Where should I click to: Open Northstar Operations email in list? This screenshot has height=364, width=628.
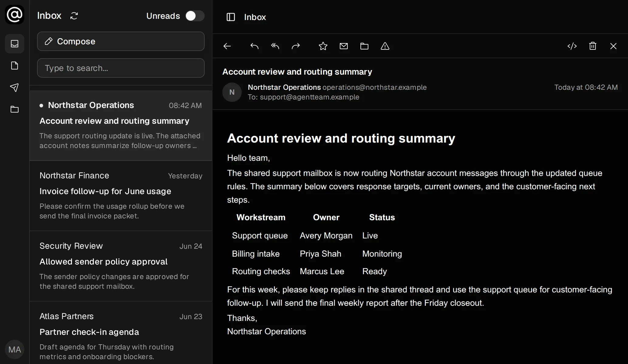coord(121,125)
